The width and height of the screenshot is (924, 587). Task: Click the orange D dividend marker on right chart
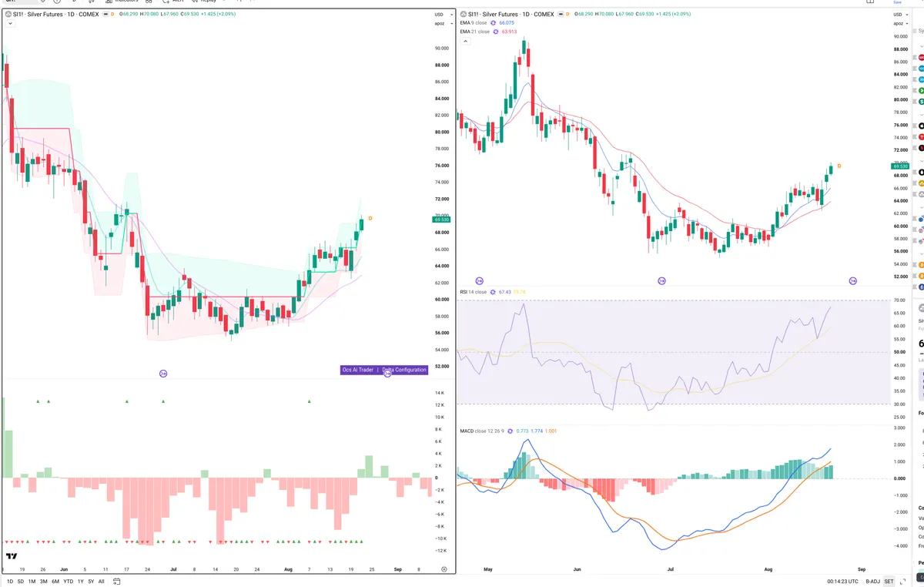[839, 166]
